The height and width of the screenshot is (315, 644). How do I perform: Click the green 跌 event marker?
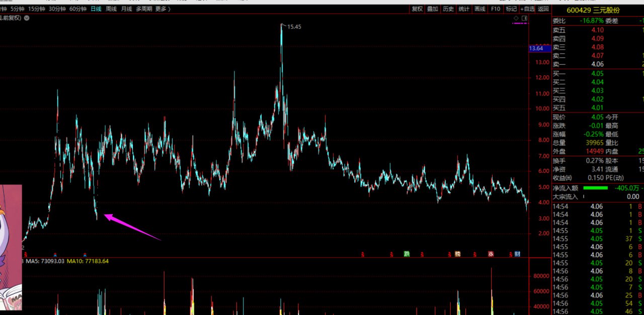[407, 254]
